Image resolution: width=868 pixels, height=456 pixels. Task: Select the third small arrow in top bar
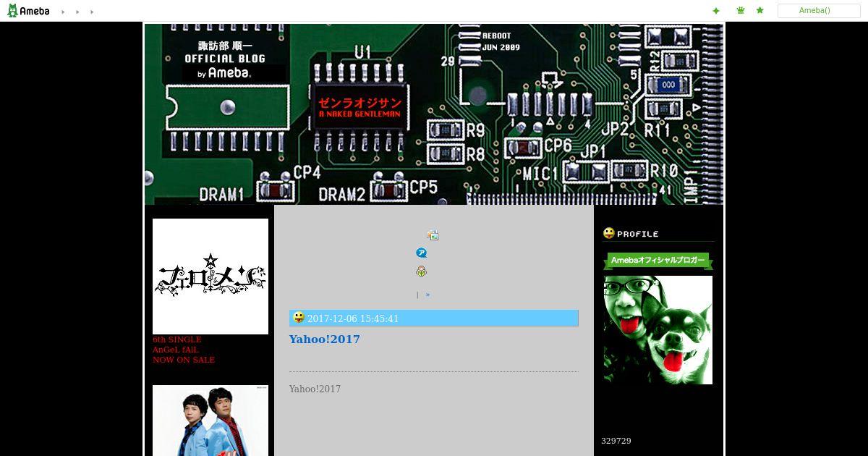click(92, 12)
